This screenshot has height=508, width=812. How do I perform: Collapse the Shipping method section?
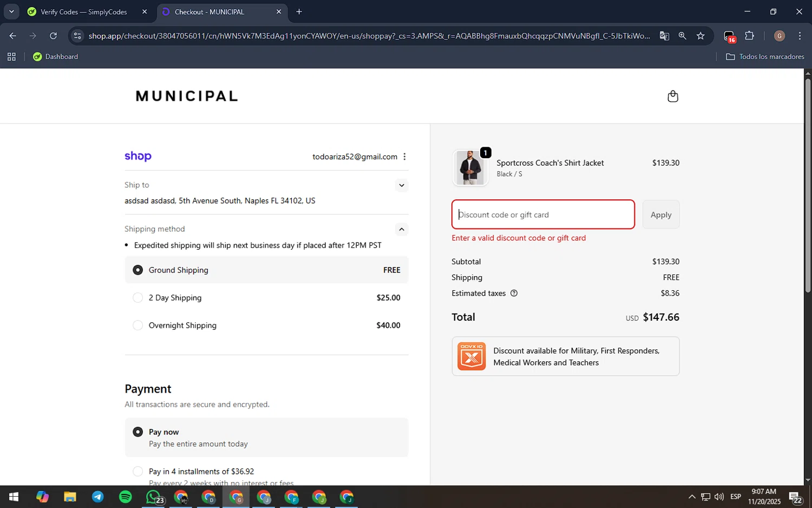tap(401, 229)
